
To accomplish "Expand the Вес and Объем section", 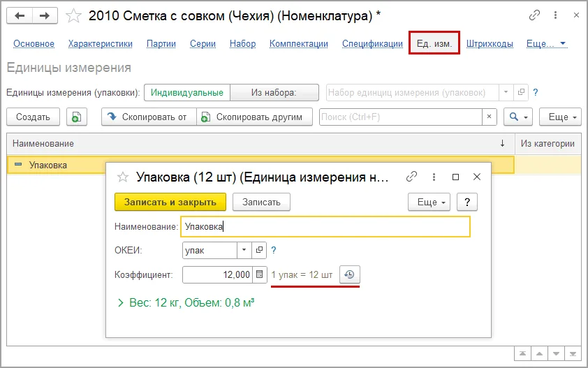I will tap(186, 303).
